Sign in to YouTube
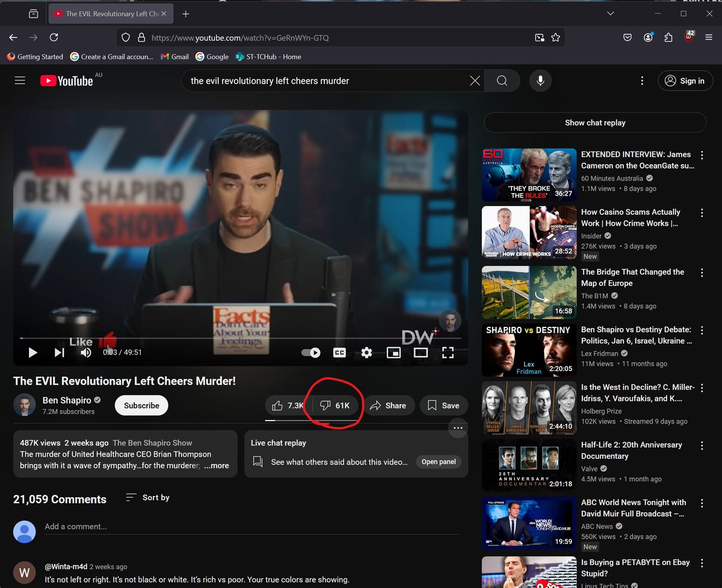 click(685, 81)
